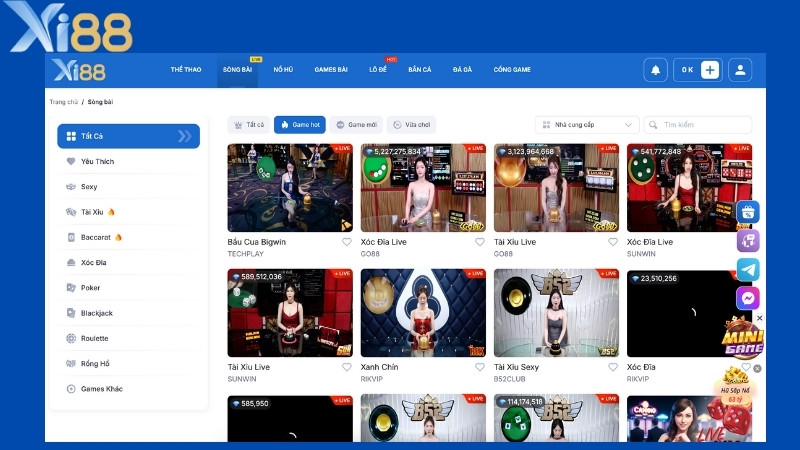The image size is (800, 450).
Task: Favorite the Tài Xỉu Sexy game
Action: (x=613, y=367)
